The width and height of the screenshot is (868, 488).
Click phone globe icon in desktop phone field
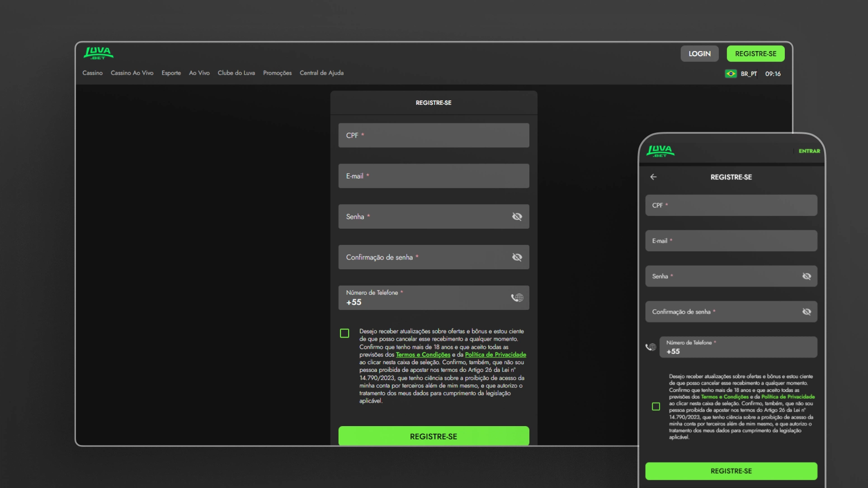point(517,298)
